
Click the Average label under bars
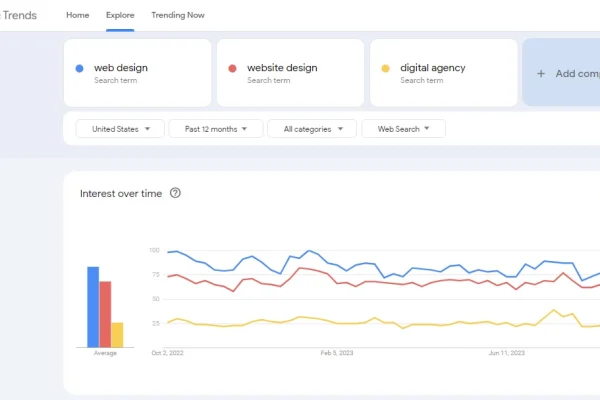point(105,353)
